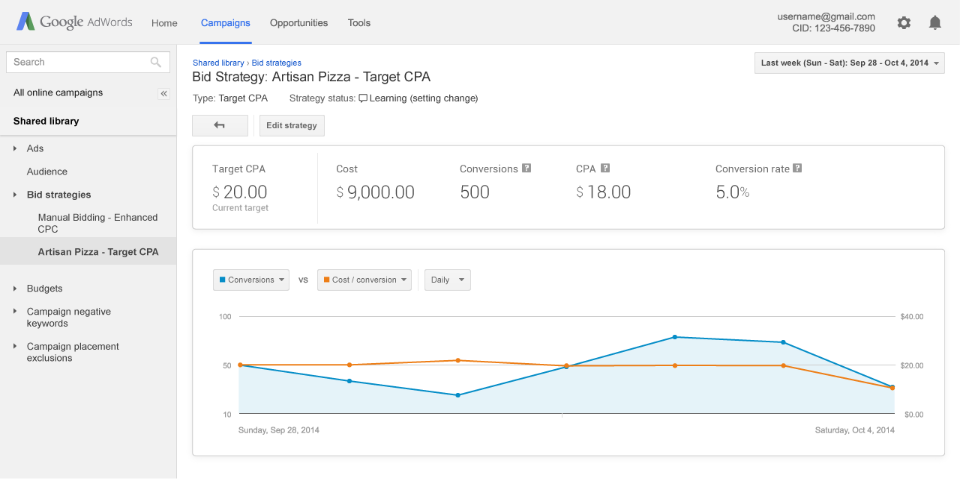Viewport: 960px width, 482px height.
Task: Select Manual Bidding - Enhanced CPC strategy
Action: pyautogui.click(x=97, y=223)
